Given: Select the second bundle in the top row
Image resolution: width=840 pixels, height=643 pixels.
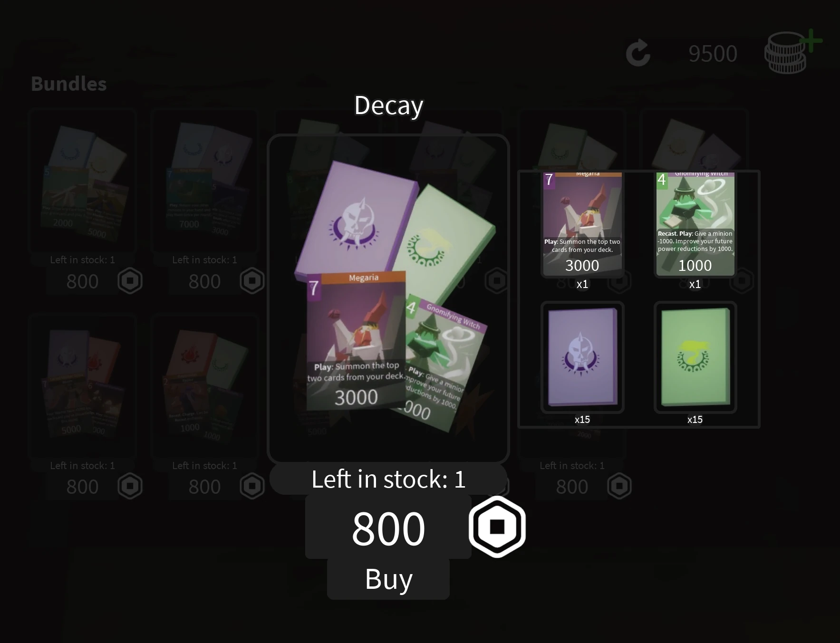Looking at the screenshot, I should [x=204, y=181].
